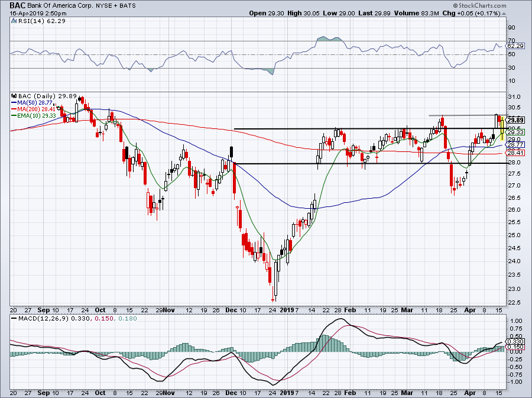Click the MACD(12,26,9) legend label
Screen dimensions: 532x398
coord(44,319)
